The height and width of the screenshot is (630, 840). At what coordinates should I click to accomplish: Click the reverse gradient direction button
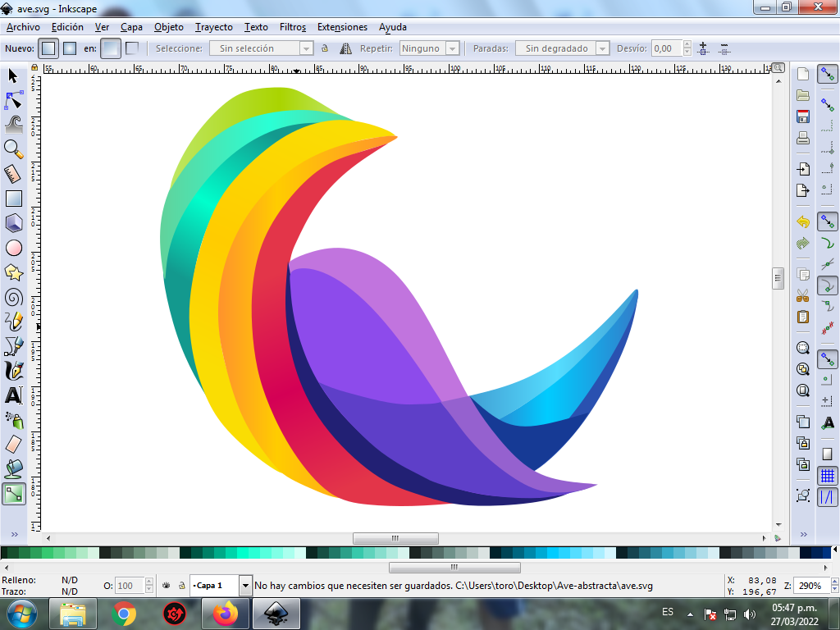pyautogui.click(x=345, y=48)
